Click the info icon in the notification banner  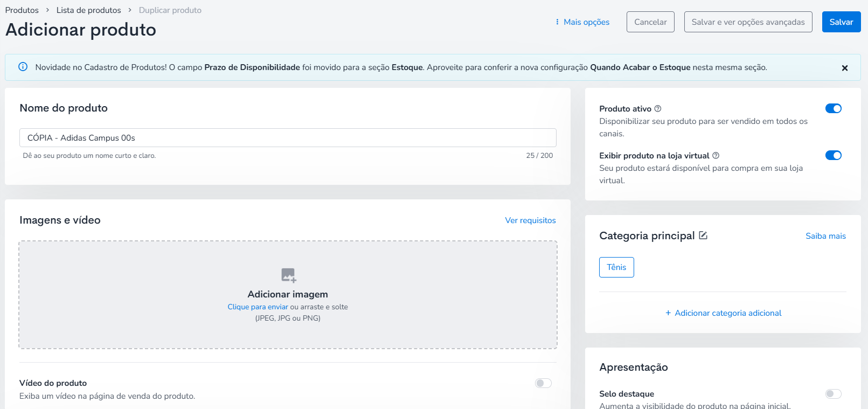[x=23, y=67]
